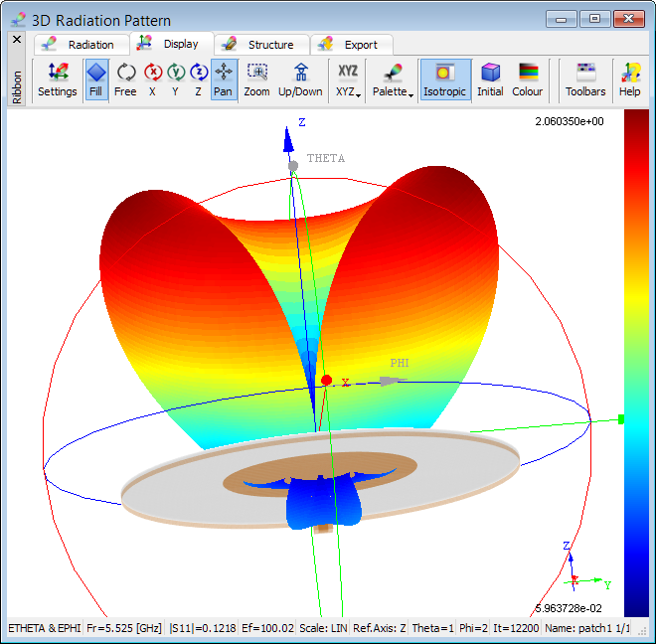This screenshot has height=644, width=656.
Task: Toggle the Pan mode button
Action: point(224,80)
